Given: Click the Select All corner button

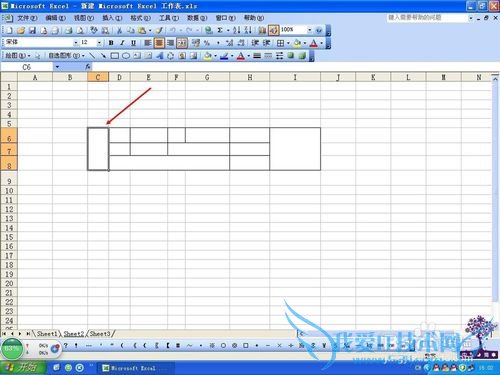Looking at the screenshot, I should coord(9,77).
